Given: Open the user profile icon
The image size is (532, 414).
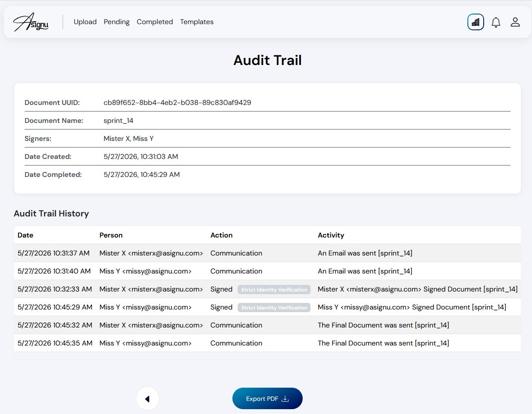Looking at the screenshot, I should coord(515,22).
